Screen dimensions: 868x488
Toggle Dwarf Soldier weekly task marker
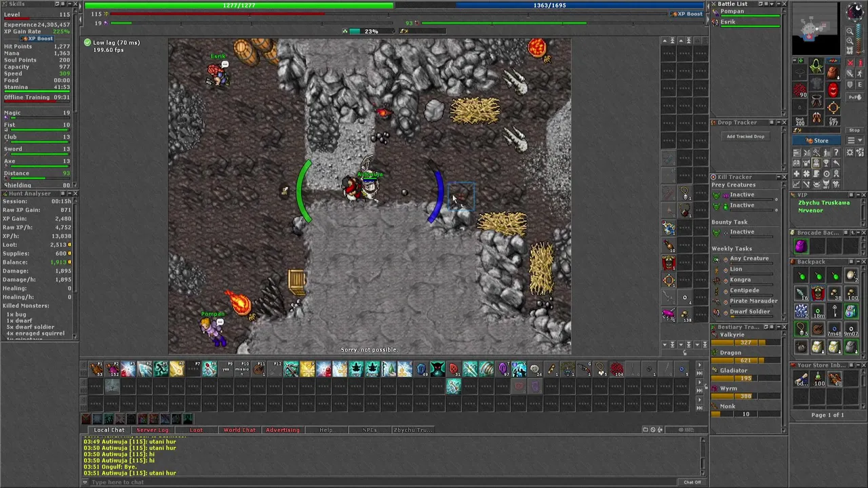[726, 313]
